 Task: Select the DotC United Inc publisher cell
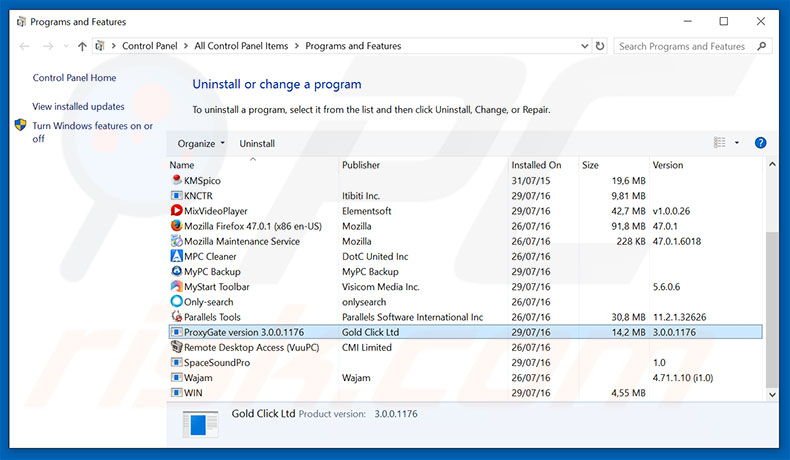[375, 256]
